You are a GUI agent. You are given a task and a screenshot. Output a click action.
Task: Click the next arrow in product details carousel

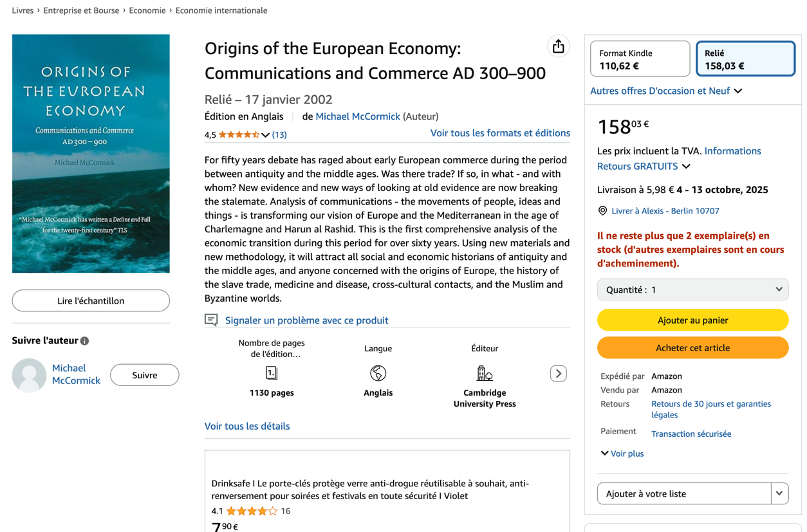click(558, 373)
